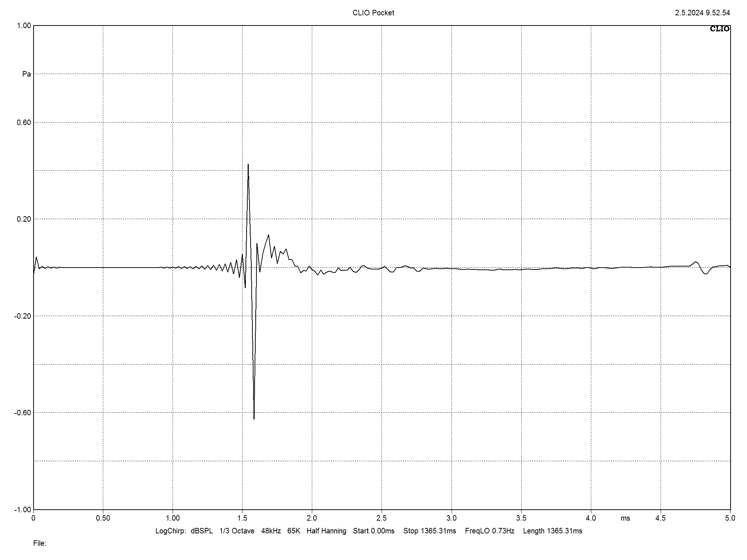
Task: Click the FreqLO 0.73Hz text
Action: click(489, 531)
